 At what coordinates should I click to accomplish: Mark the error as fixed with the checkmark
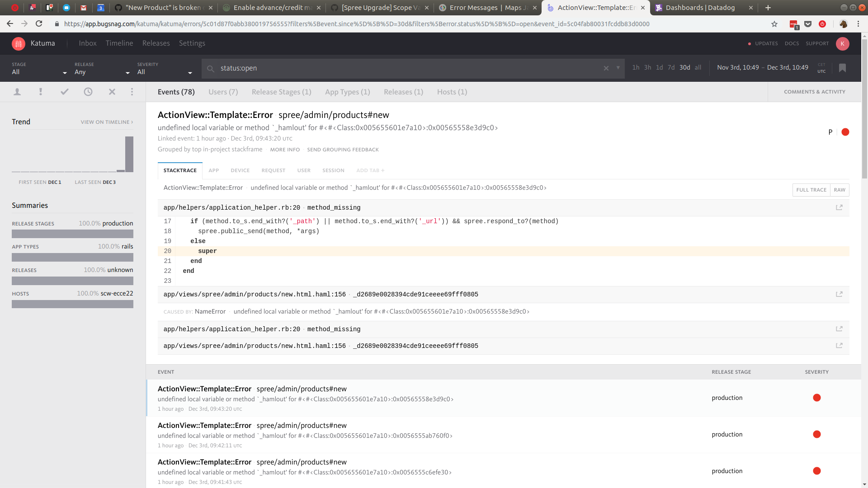(x=65, y=91)
